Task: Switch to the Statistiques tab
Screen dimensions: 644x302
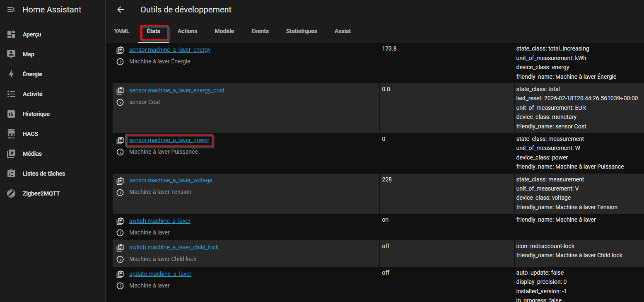Action: [x=301, y=31]
